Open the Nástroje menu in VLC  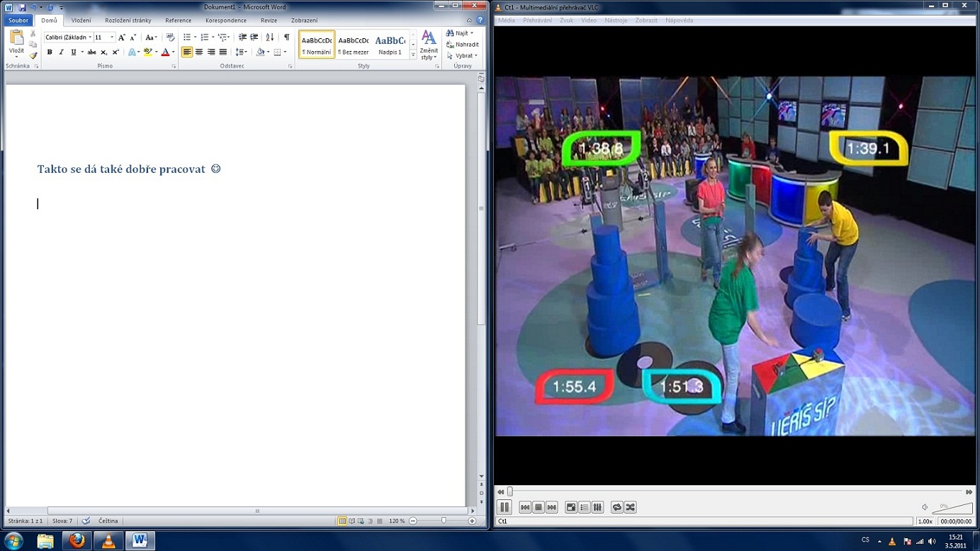616,21
